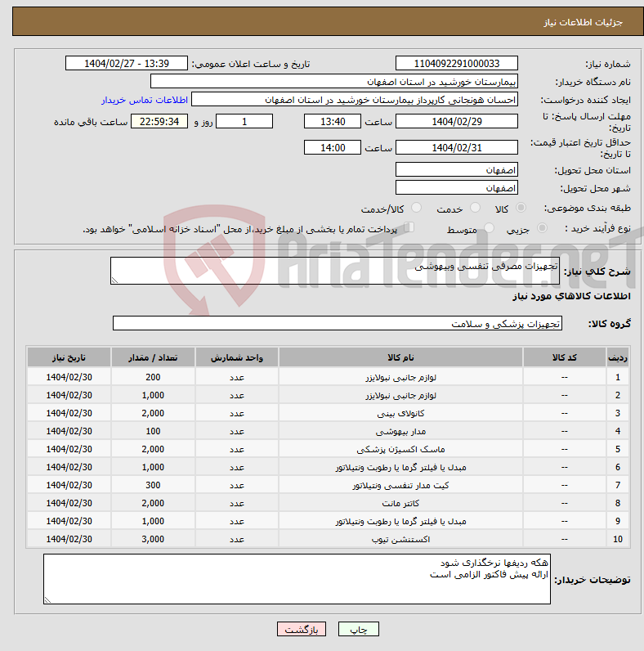
Task: Click the announcement date 1404/02/27 - 13:39 field
Action: [x=127, y=64]
